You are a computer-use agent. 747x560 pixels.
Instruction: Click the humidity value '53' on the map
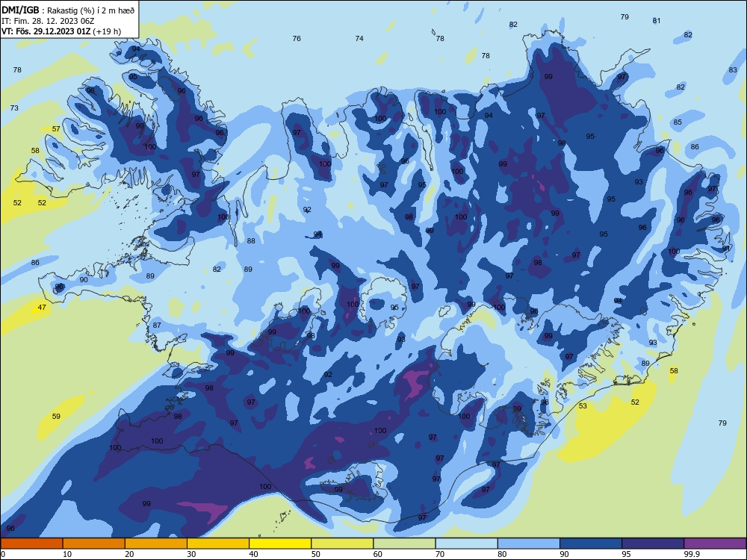pos(583,406)
